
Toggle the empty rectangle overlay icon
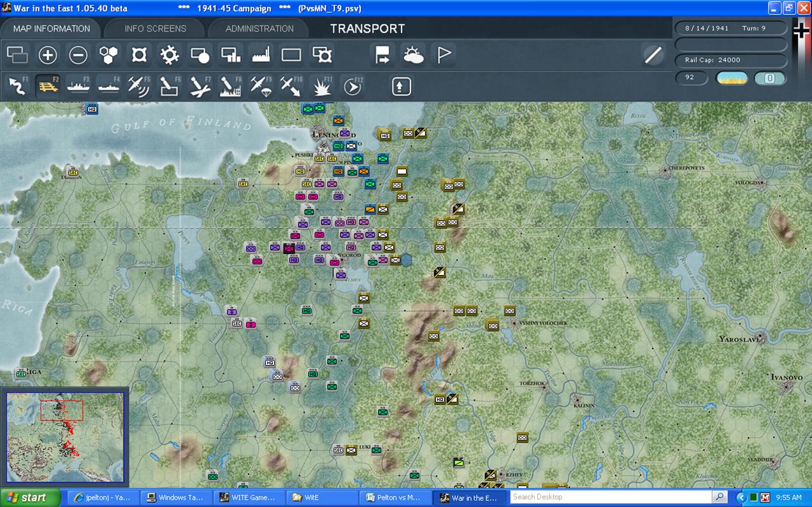[x=291, y=55]
